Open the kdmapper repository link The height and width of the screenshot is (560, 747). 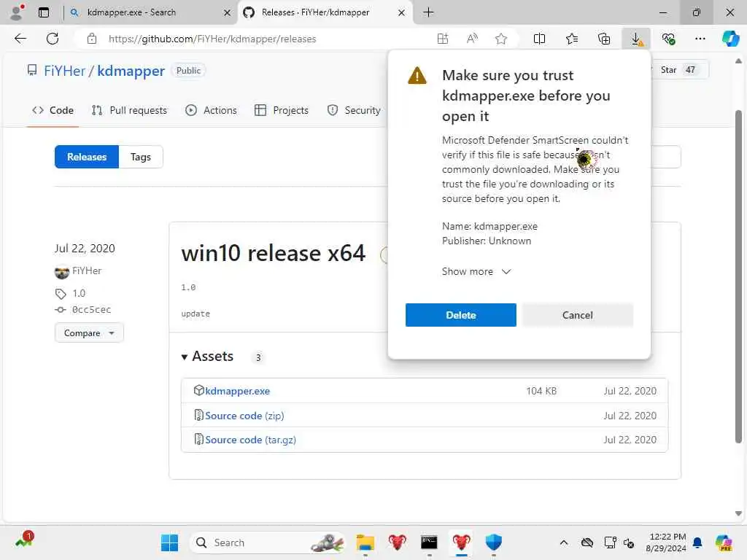click(131, 71)
